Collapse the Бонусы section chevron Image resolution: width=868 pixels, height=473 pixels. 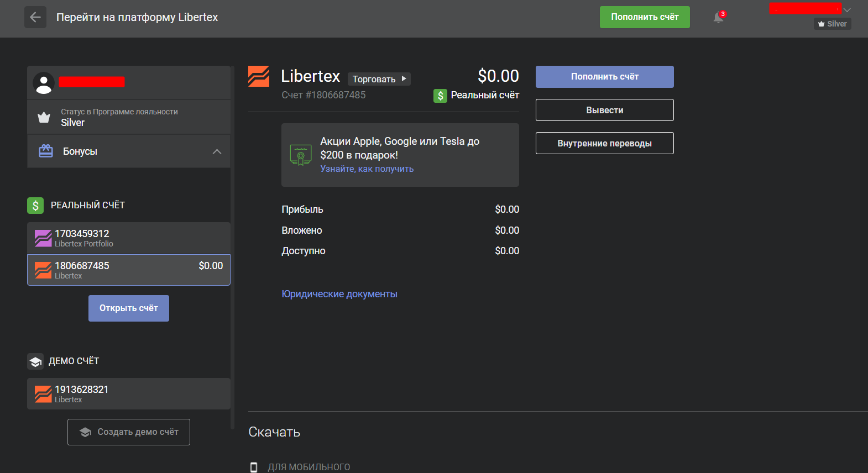click(217, 151)
